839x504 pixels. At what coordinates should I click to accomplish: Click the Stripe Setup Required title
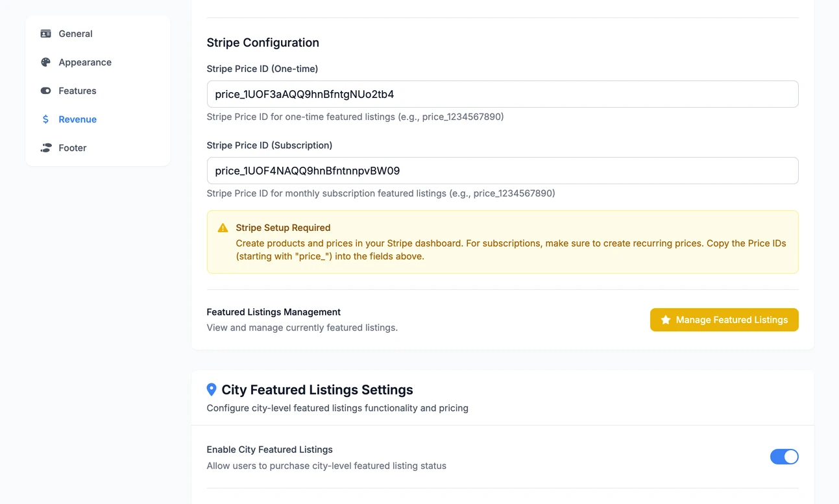point(283,228)
